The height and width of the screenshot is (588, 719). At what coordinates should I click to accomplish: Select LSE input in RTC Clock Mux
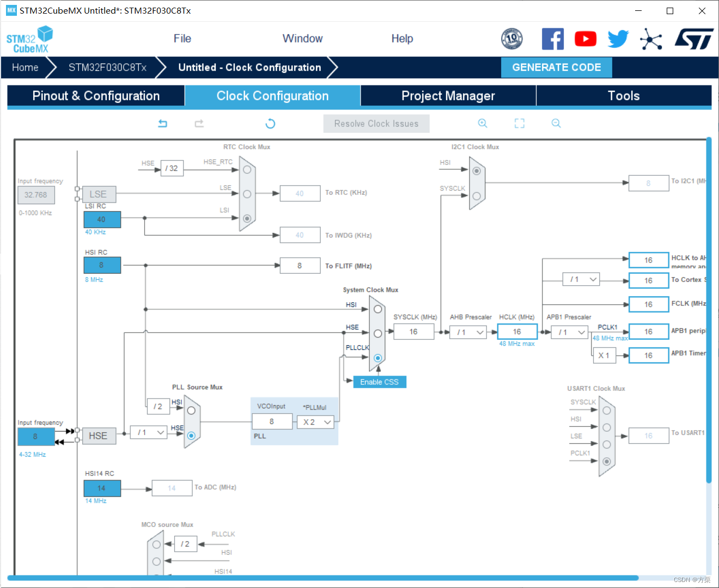tap(247, 194)
